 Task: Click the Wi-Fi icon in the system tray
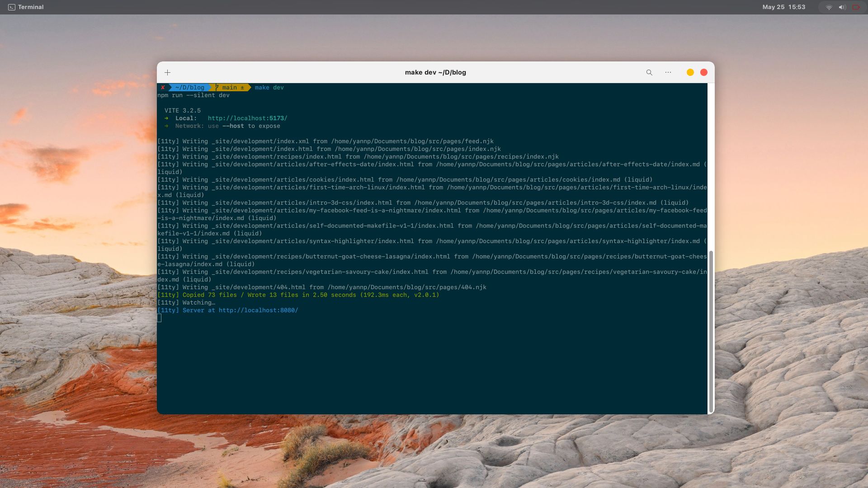(829, 7)
